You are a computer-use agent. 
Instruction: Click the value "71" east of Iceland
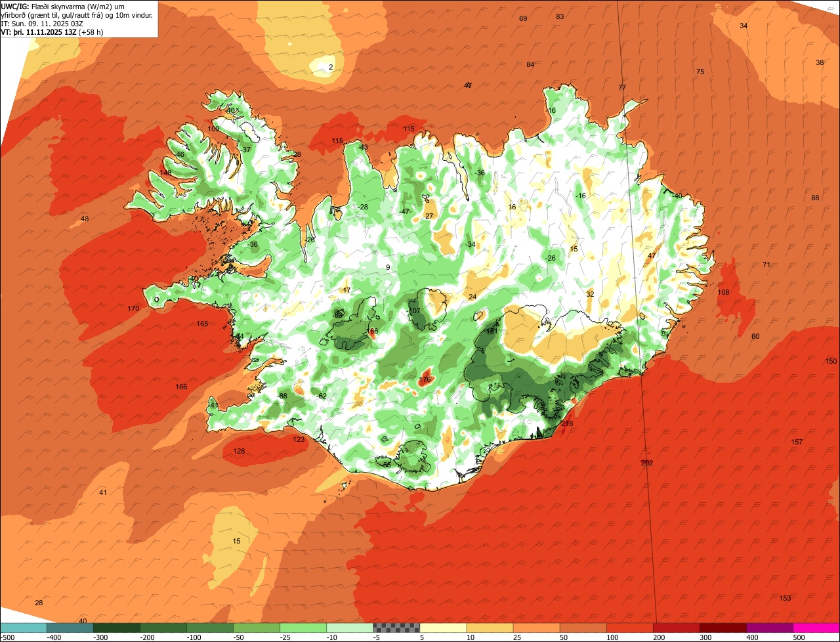coord(766,265)
